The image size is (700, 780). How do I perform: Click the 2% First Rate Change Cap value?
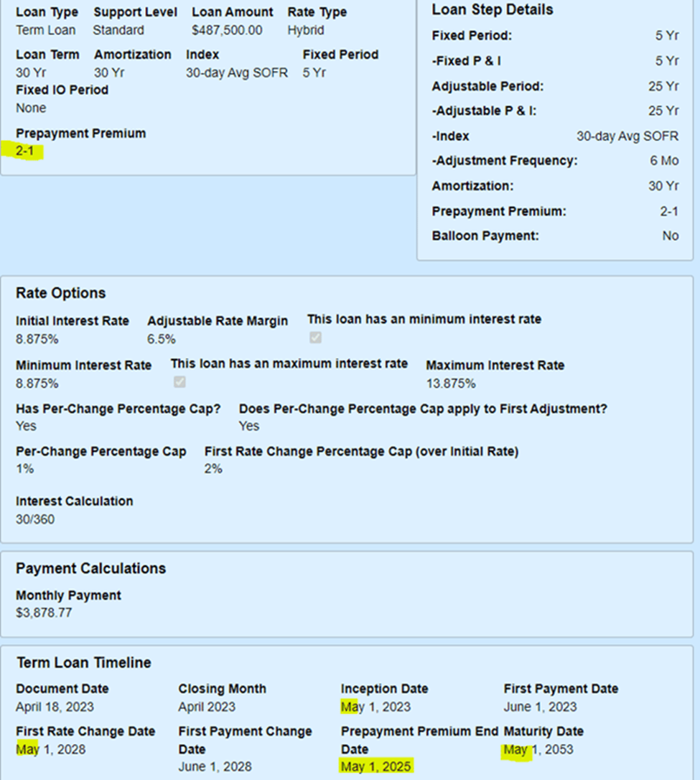click(213, 468)
